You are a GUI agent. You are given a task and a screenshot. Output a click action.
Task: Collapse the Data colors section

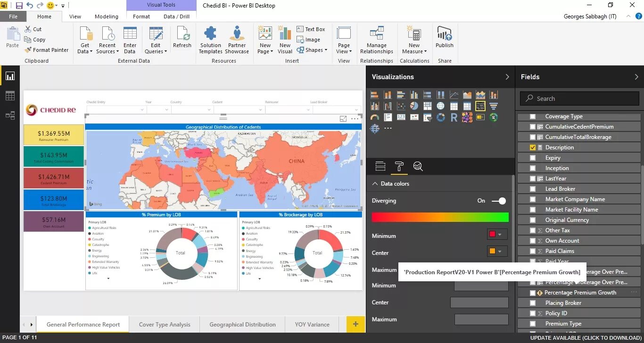(x=375, y=184)
